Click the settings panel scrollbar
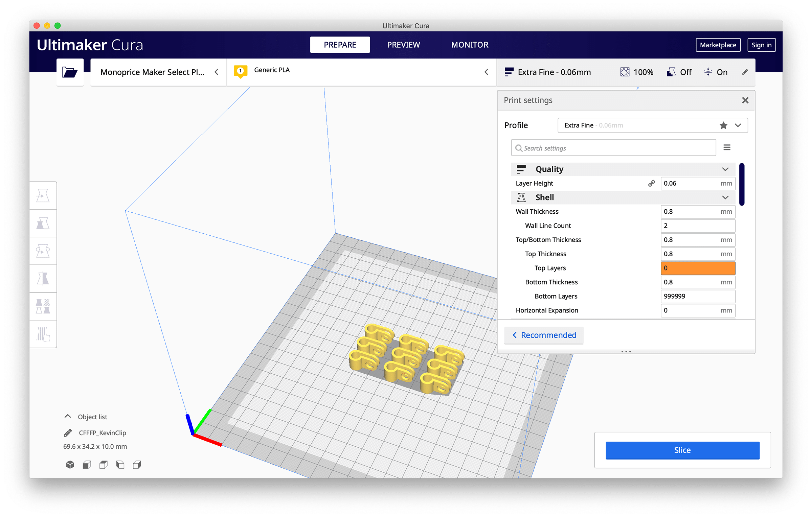 (742, 184)
